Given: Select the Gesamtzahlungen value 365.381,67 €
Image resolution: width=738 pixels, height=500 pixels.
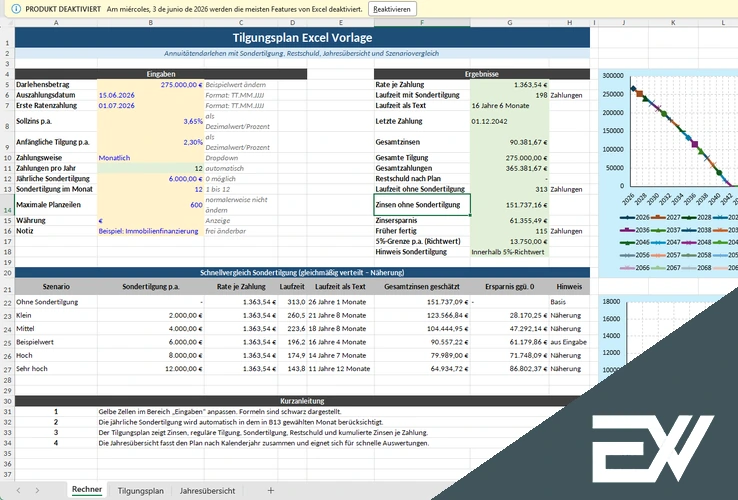Looking at the screenshot, I should (x=509, y=168).
